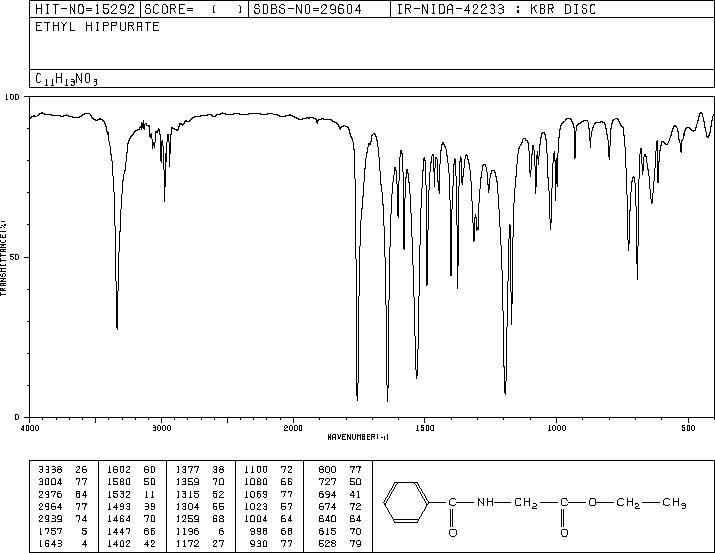
Task: Select the 800 peak table entry
Action: (x=340, y=469)
